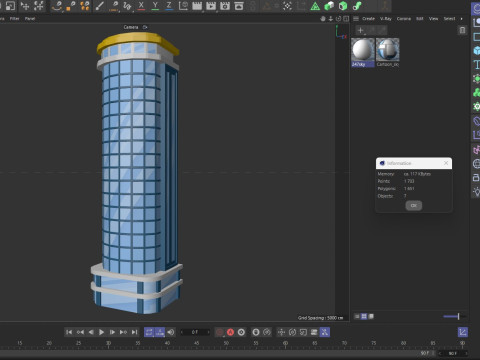Open the Corona menu
This screenshot has height=360, width=480.
404,19
